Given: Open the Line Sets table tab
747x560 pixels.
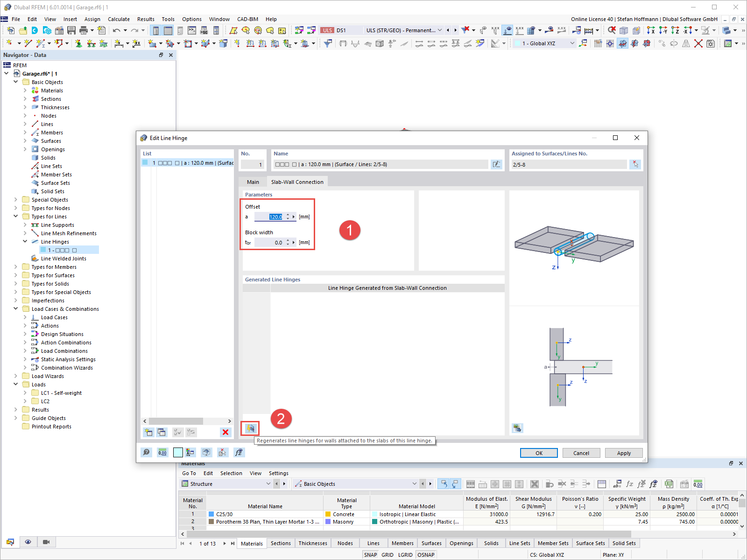Looking at the screenshot, I should coord(520,543).
